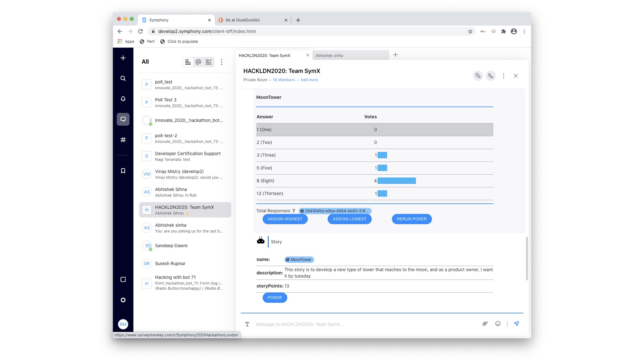The image size is (644, 362).
Task: Select the 1 (One) answer row
Action: click(375, 129)
